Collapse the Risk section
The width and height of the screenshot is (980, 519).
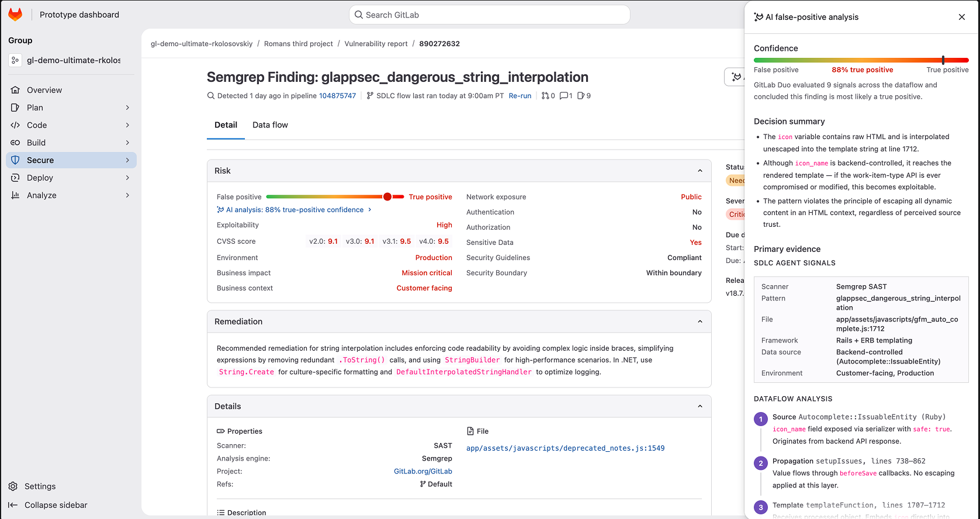700,171
